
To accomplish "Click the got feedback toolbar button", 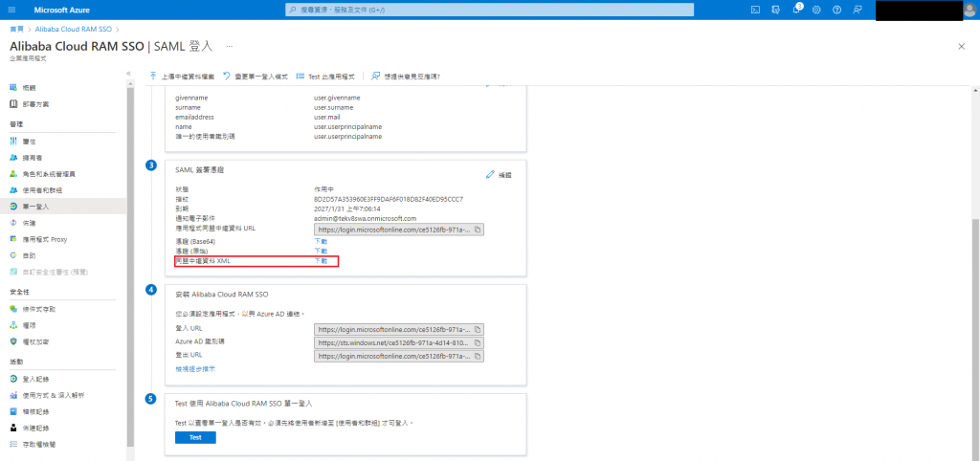I will point(406,77).
